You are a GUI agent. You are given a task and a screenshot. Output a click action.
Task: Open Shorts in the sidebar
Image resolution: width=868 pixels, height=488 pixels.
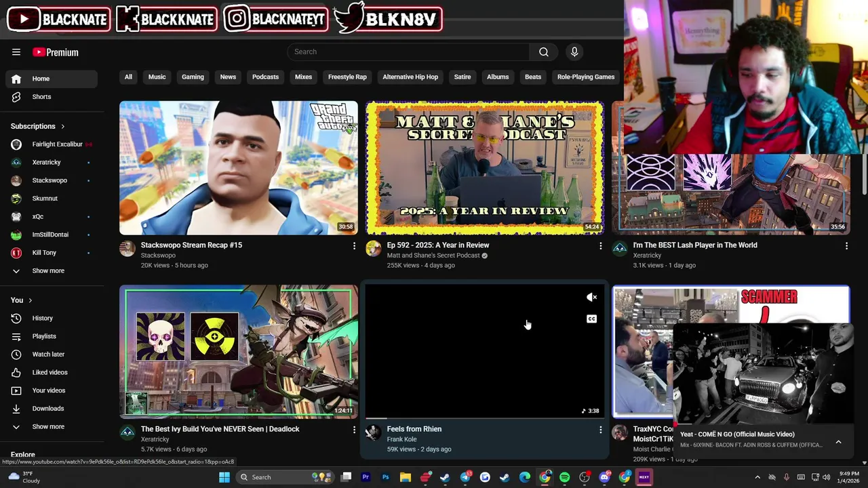pos(52,97)
